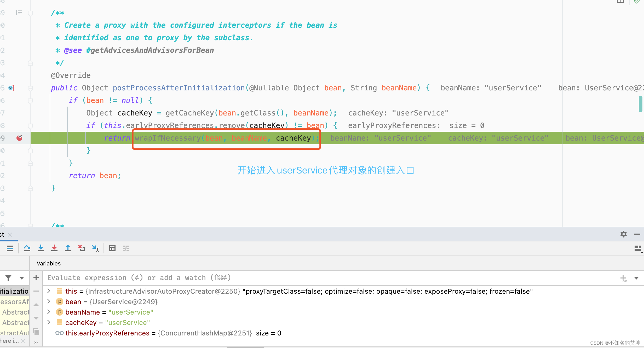This screenshot has height=348, width=644.
Task: Click Step Into debugger icon
Action: [x=41, y=248]
